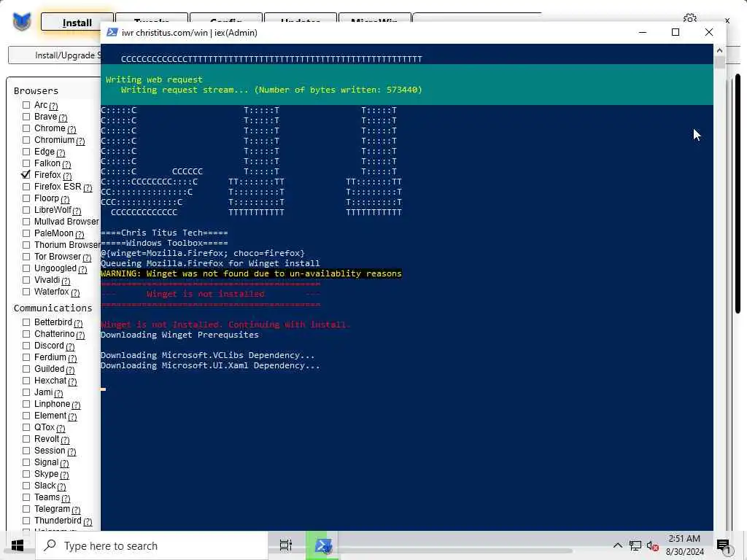Open the MicroWin tab

(374, 17)
